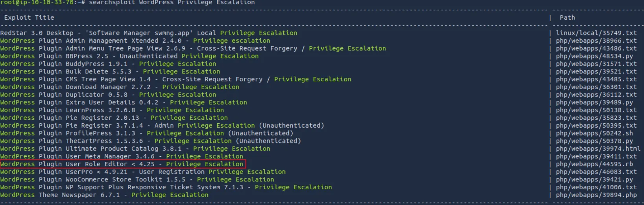Click the path php/webapps/50242.sh
This screenshot has height=205, width=644.
594,133
